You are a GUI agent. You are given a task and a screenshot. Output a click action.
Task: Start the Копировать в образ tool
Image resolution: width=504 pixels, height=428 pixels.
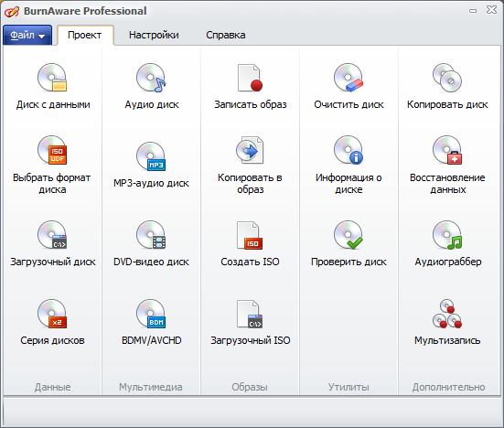pyautogui.click(x=250, y=150)
